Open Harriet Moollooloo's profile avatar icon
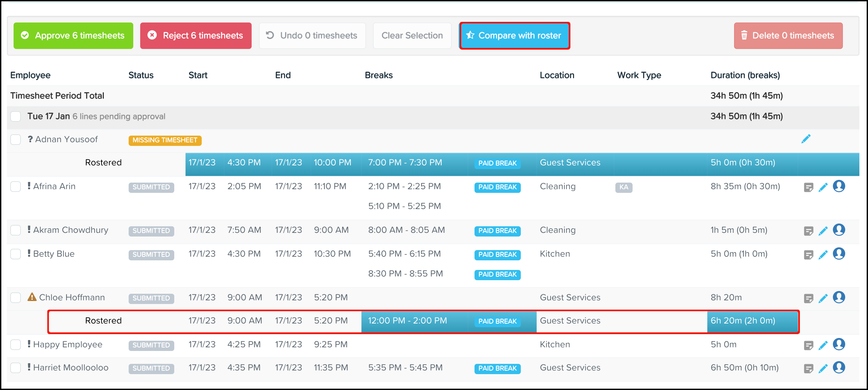Image resolution: width=868 pixels, height=390 pixels. (x=839, y=368)
